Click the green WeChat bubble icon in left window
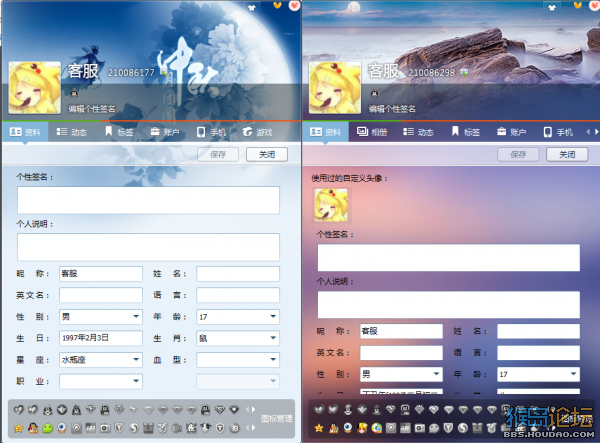 point(47,428)
